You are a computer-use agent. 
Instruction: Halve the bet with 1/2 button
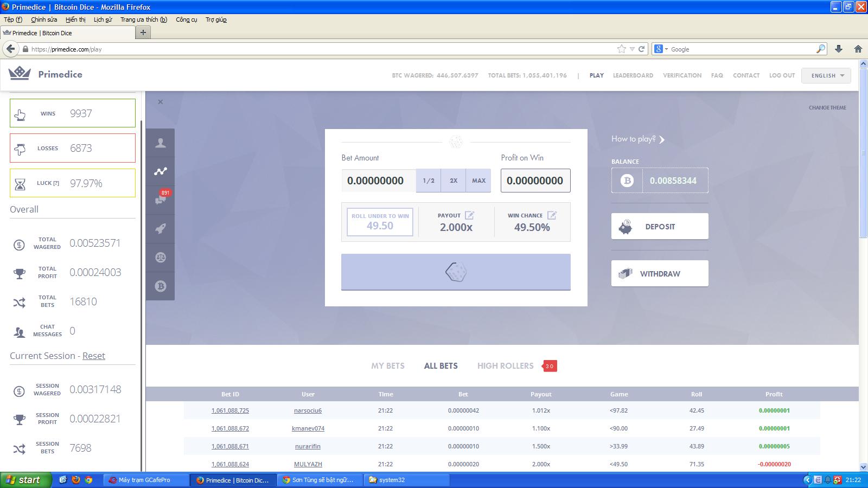coord(429,181)
